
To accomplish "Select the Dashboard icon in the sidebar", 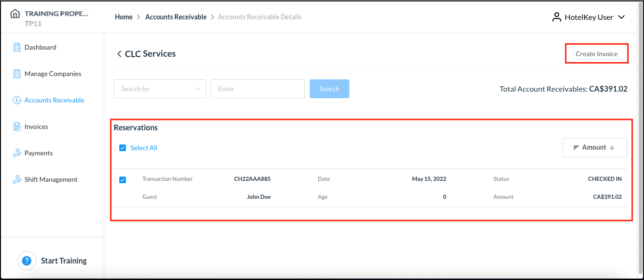I will 17,47.
